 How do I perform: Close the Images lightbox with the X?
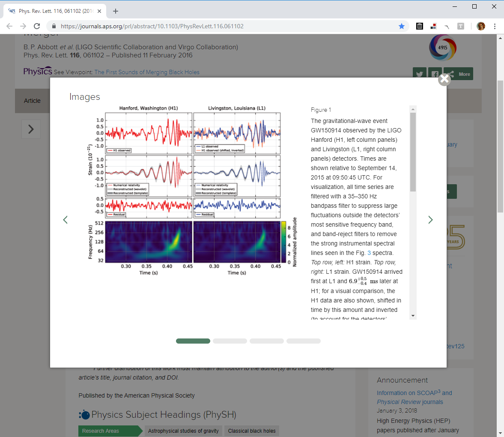pos(444,79)
